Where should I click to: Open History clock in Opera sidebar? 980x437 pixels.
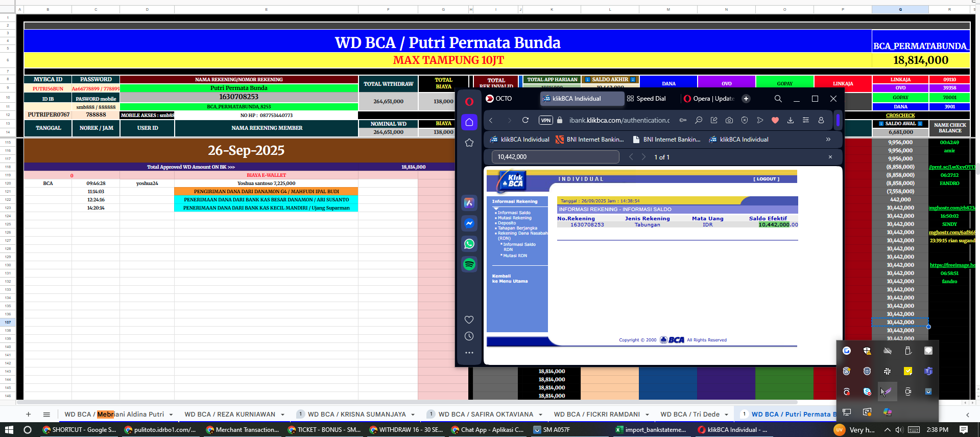point(469,336)
